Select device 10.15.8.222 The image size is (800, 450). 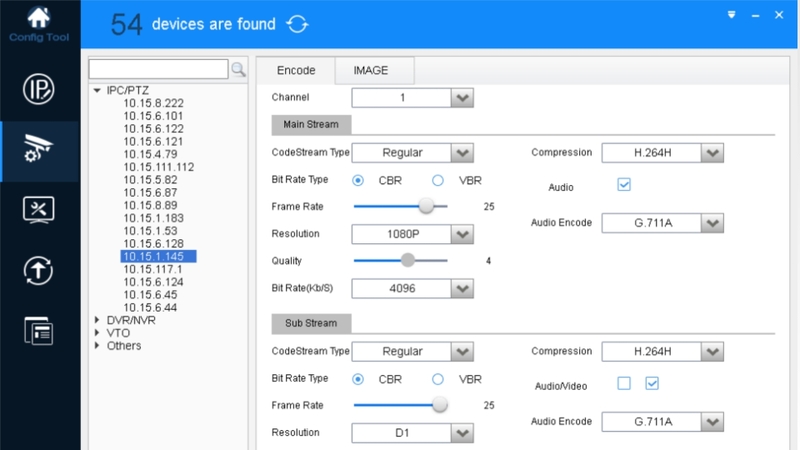click(x=153, y=103)
